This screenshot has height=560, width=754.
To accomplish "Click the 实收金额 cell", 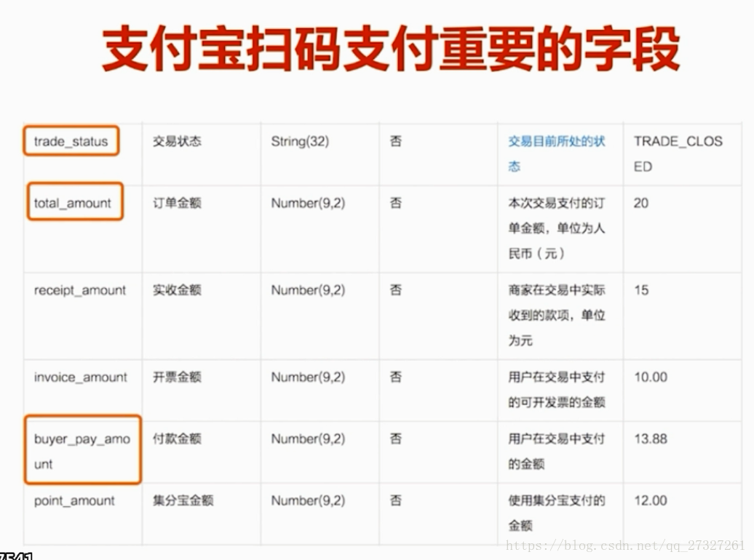I will 177,290.
